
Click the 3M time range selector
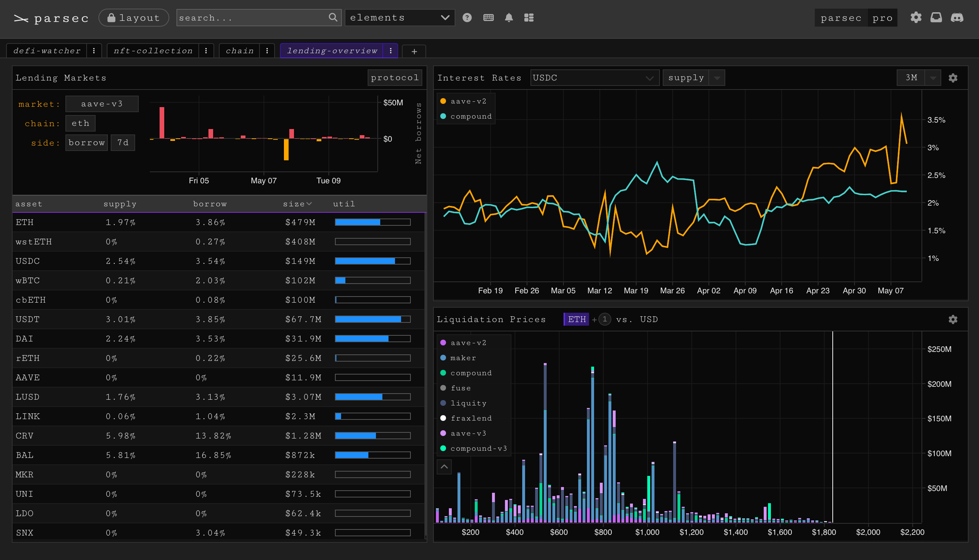tap(911, 78)
